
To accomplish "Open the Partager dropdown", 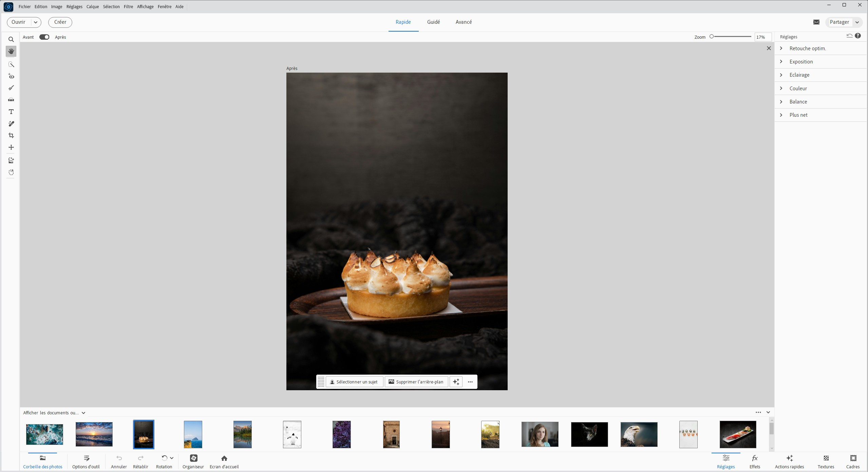I will [x=857, y=22].
